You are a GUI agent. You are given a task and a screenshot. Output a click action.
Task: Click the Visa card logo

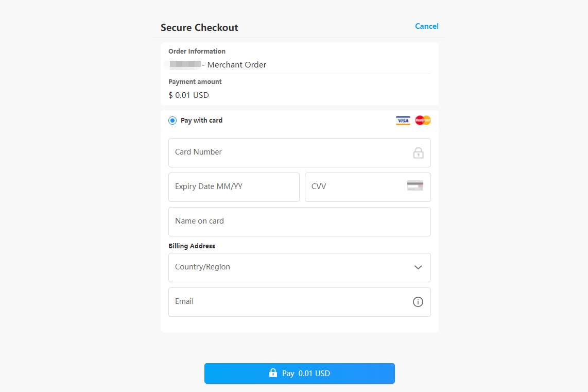tap(403, 121)
